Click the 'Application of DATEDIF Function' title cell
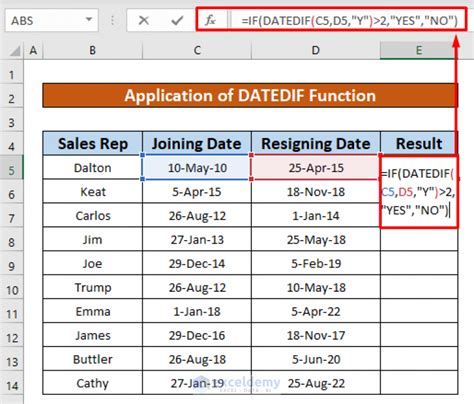The image size is (474, 404). pos(250,95)
